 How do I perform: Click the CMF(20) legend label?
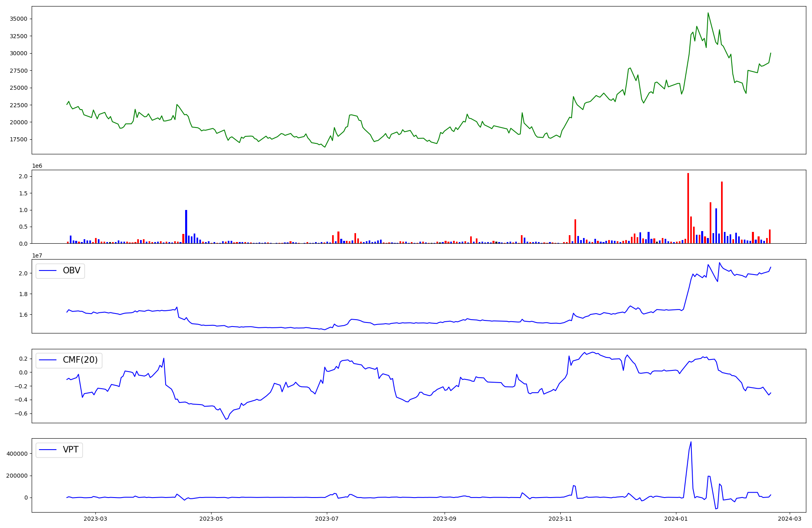[80, 360]
